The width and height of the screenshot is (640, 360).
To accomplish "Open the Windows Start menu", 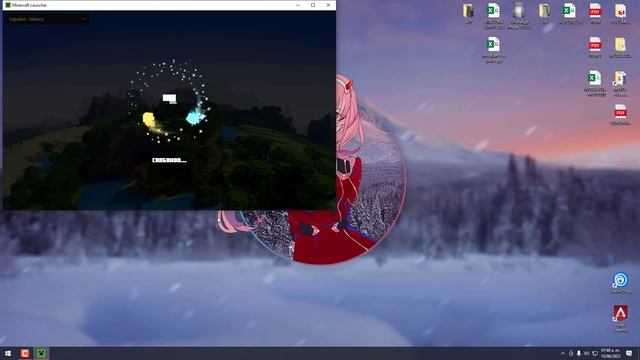I will point(8,353).
